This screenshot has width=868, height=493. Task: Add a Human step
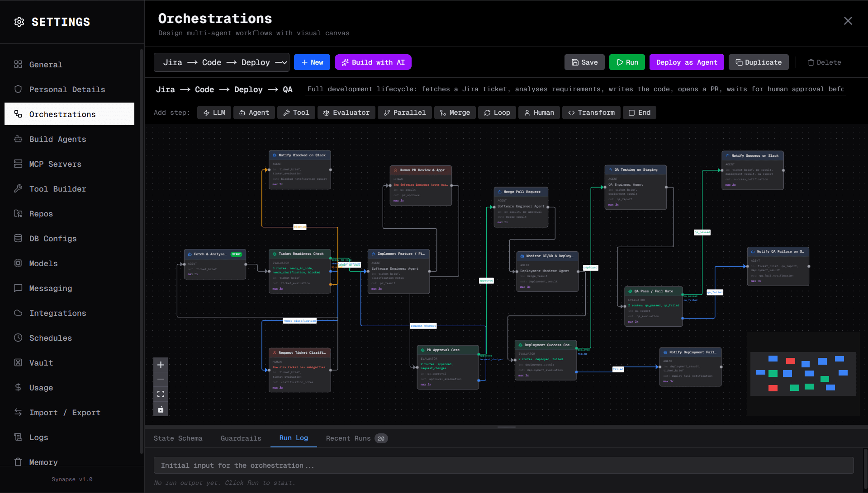pos(539,113)
